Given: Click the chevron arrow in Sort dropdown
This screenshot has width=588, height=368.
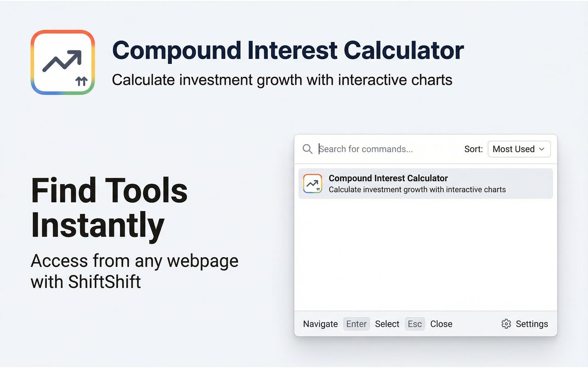Looking at the screenshot, I should (x=542, y=149).
